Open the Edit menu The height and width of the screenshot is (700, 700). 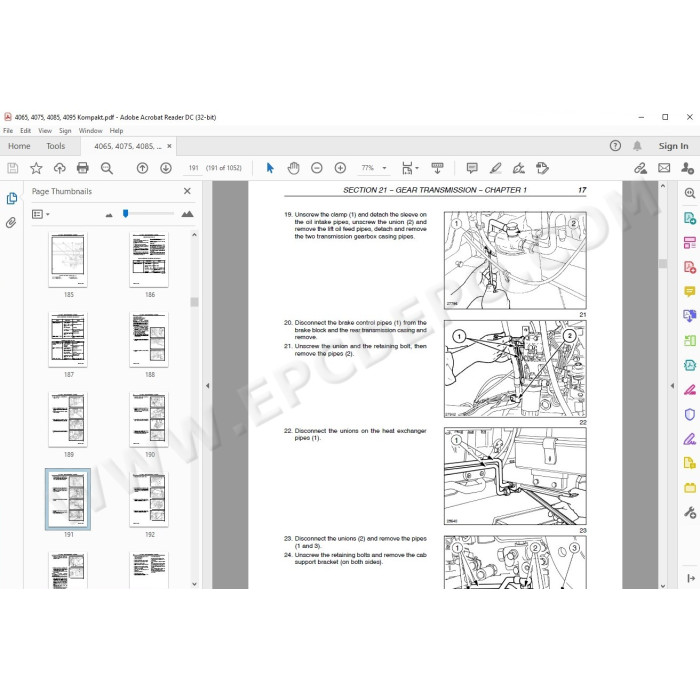coord(25,131)
